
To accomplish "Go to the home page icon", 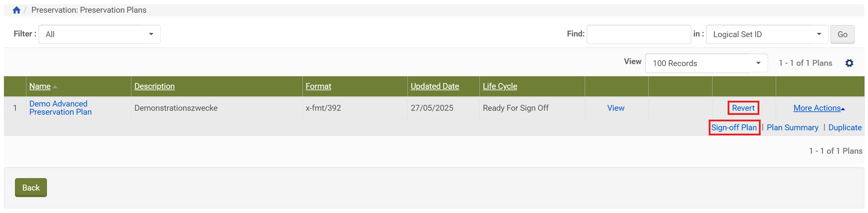I will (17, 10).
